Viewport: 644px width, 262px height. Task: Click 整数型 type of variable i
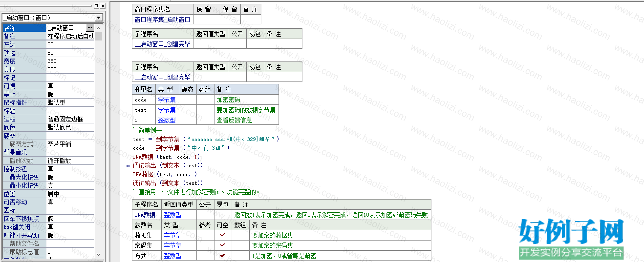[x=167, y=120]
